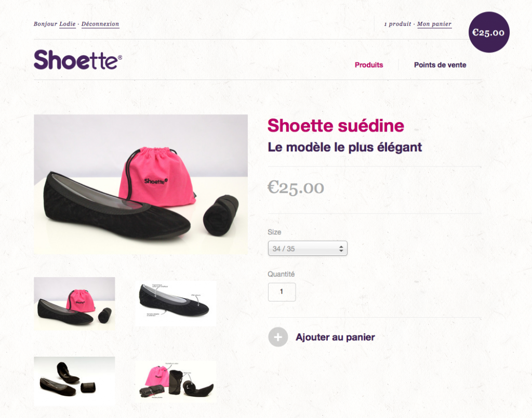Click the 1 produit cart count text

pyautogui.click(x=397, y=24)
